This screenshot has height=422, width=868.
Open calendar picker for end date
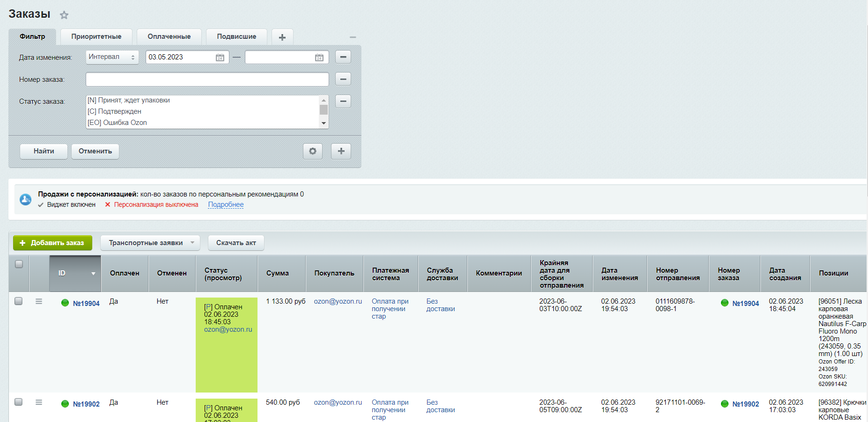click(x=319, y=58)
